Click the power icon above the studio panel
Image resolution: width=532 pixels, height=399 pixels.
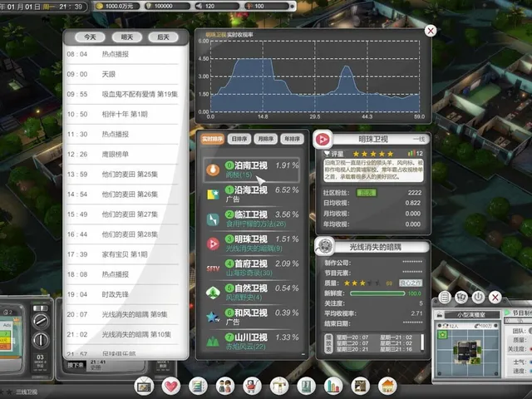click(x=478, y=298)
